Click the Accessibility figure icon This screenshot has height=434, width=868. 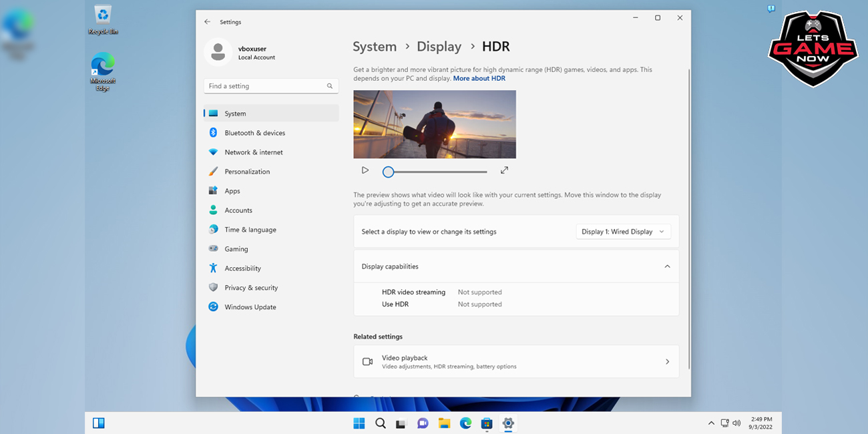tap(213, 268)
